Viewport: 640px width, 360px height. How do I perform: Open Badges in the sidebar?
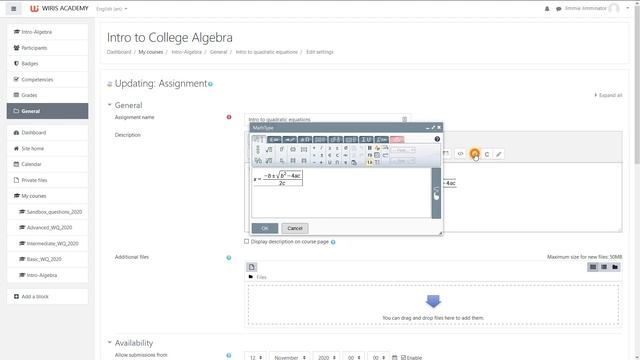pos(47,63)
